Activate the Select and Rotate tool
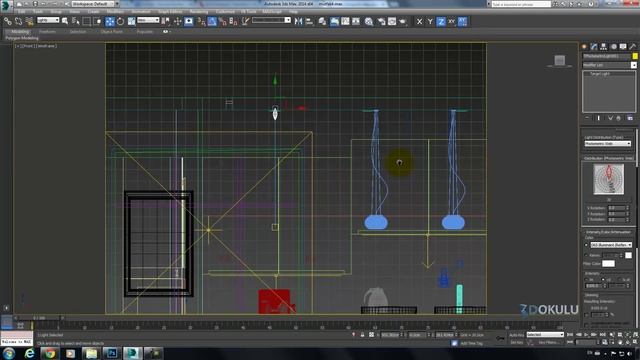The image size is (640, 360). (x=120, y=21)
